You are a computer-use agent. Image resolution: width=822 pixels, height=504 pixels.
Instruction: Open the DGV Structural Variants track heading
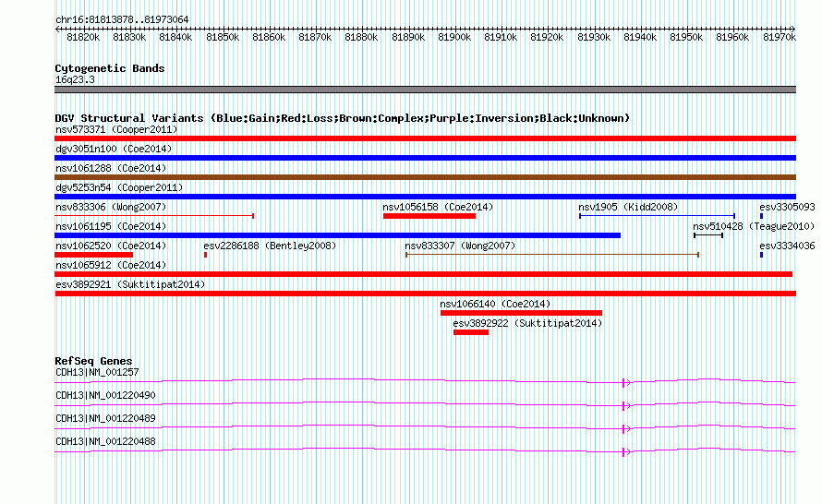pos(343,118)
